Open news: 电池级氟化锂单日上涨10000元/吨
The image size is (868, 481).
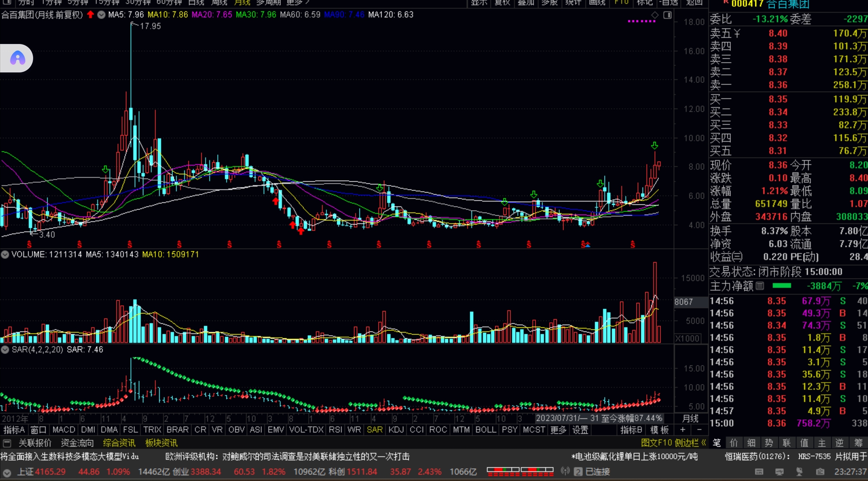[634, 457]
